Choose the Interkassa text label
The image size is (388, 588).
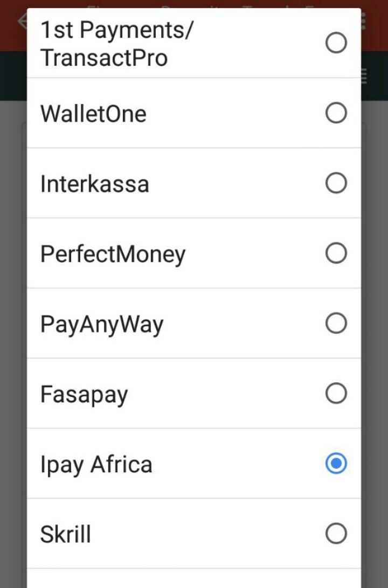click(94, 184)
